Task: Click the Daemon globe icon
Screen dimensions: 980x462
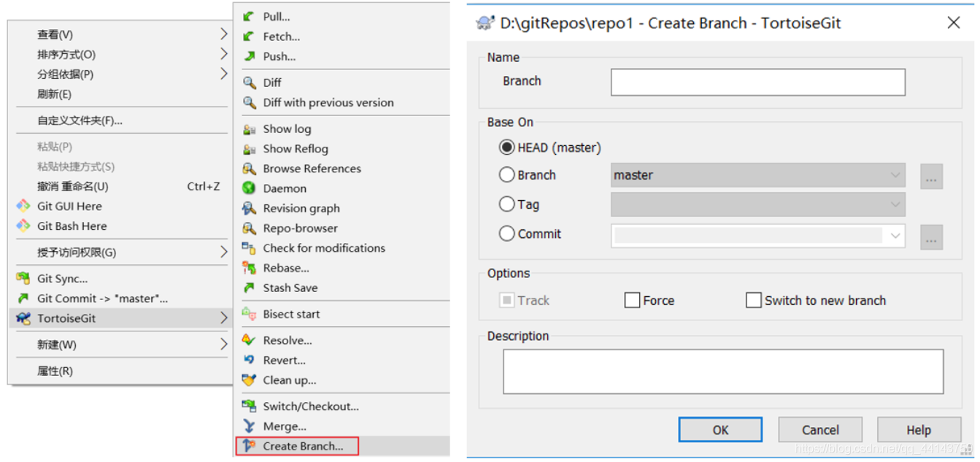Action: coord(250,188)
